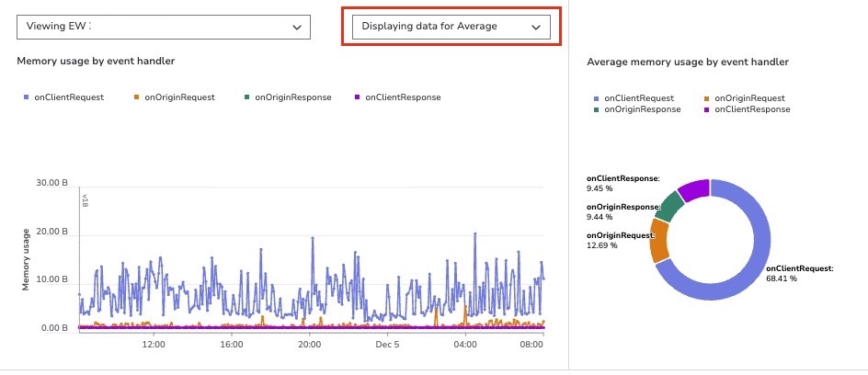Click the Average memory usage by event handler title
The height and width of the screenshot is (375, 868).
[688, 62]
